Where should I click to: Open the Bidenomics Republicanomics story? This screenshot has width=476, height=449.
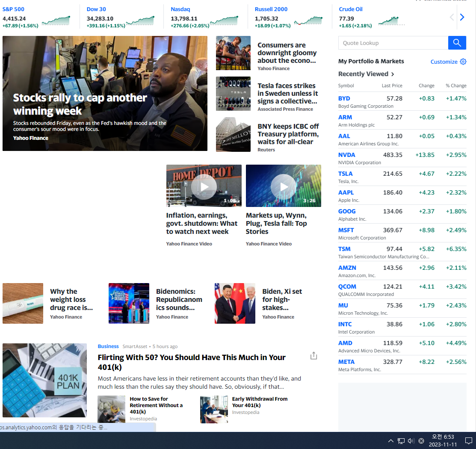click(179, 299)
